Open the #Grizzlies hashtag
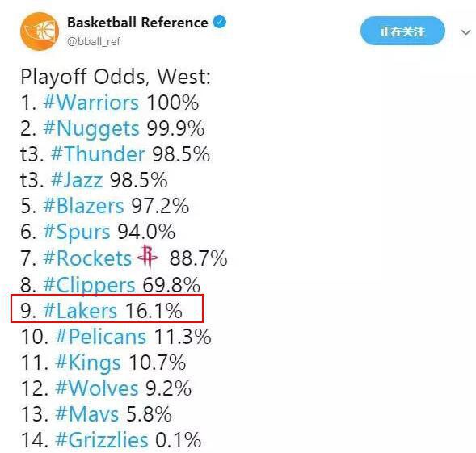476x453 pixels. tap(102, 441)
